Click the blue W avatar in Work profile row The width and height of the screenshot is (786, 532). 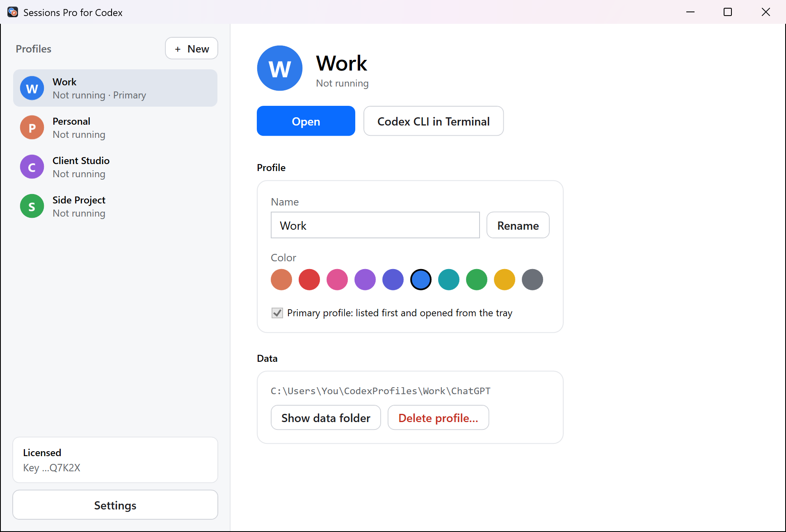coord(32,88)
